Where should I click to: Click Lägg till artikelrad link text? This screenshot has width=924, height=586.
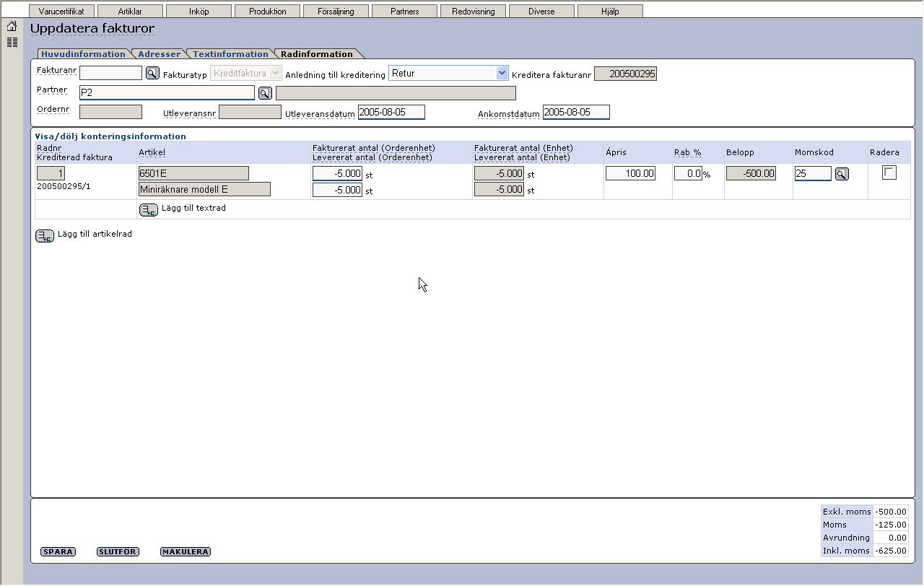[95, 234]
